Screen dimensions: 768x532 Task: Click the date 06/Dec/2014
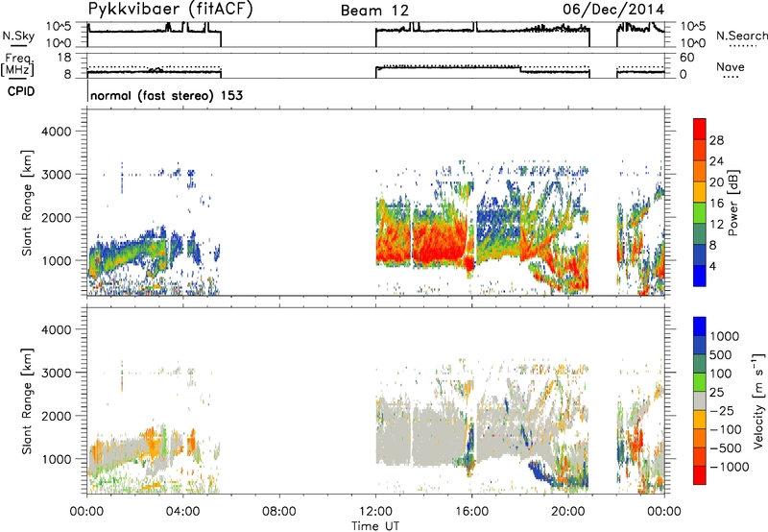click(613, 10)
